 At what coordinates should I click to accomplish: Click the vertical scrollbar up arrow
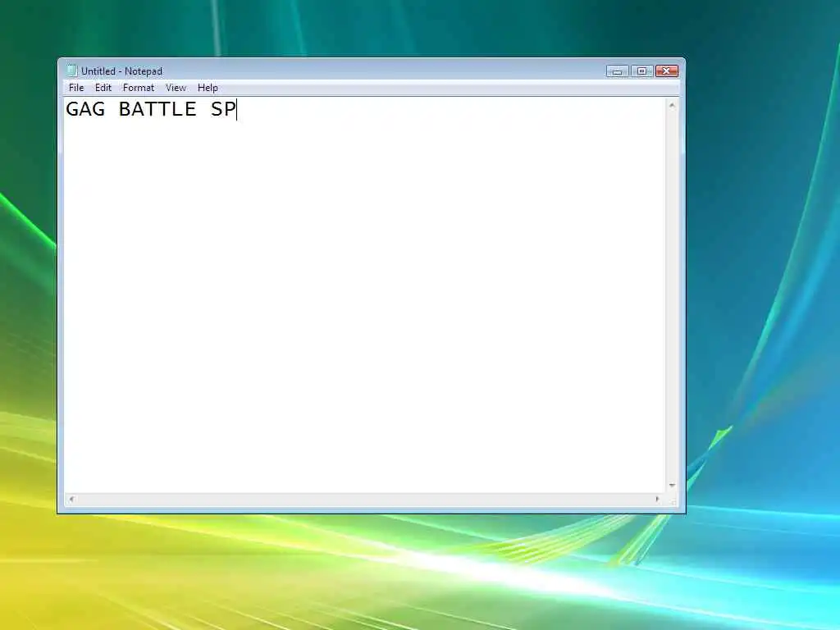672,106
